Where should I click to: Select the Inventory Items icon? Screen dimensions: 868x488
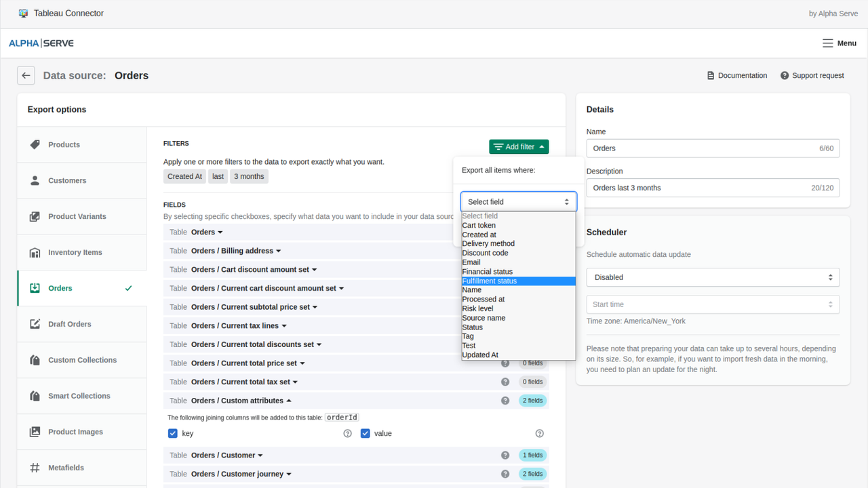(35, 252)
